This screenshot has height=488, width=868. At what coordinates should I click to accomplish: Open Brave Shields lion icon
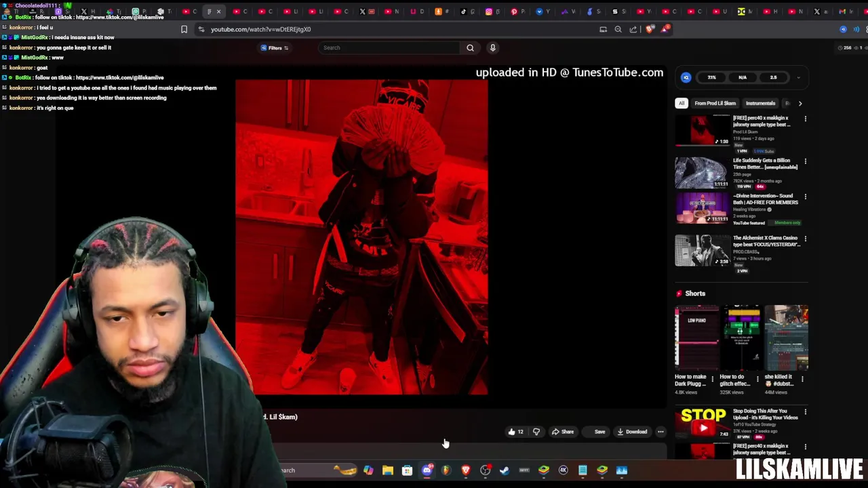tap(650, 29)
